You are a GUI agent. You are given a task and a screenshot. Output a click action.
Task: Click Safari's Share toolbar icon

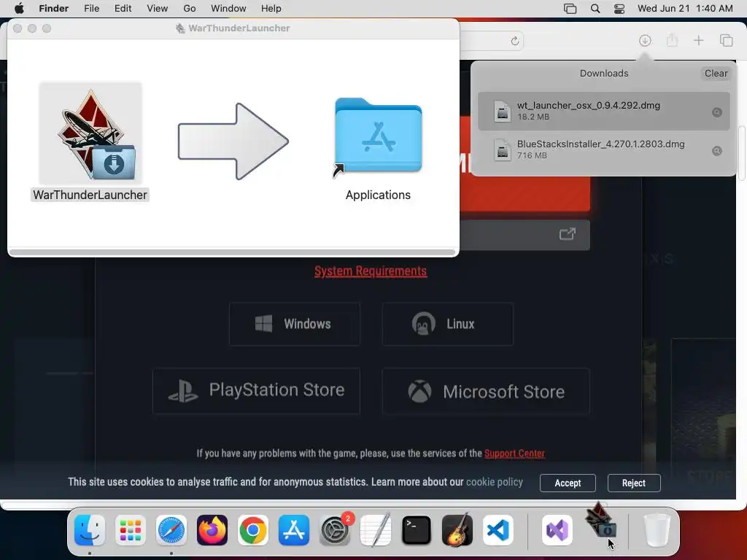pyautogui.click(x=672, y=41)
